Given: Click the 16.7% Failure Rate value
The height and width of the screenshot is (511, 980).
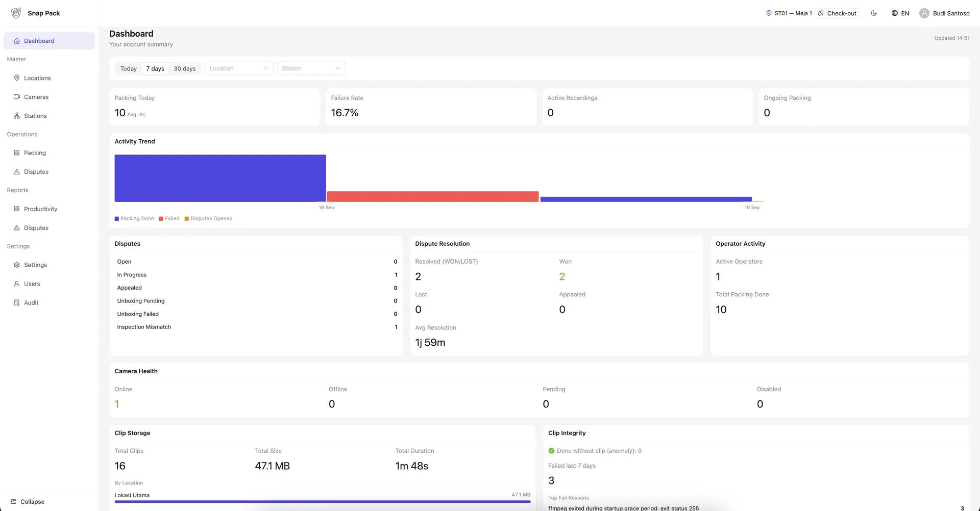Looking at the screenshot, I should 345,113.
